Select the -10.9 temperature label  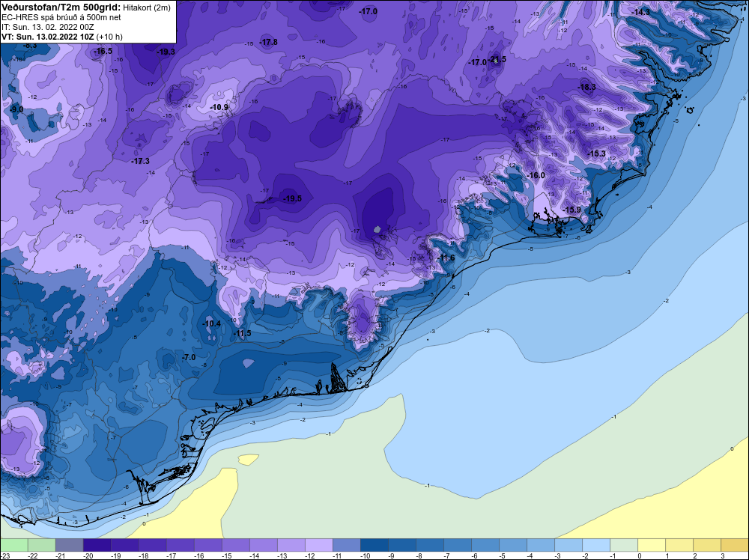219,107
